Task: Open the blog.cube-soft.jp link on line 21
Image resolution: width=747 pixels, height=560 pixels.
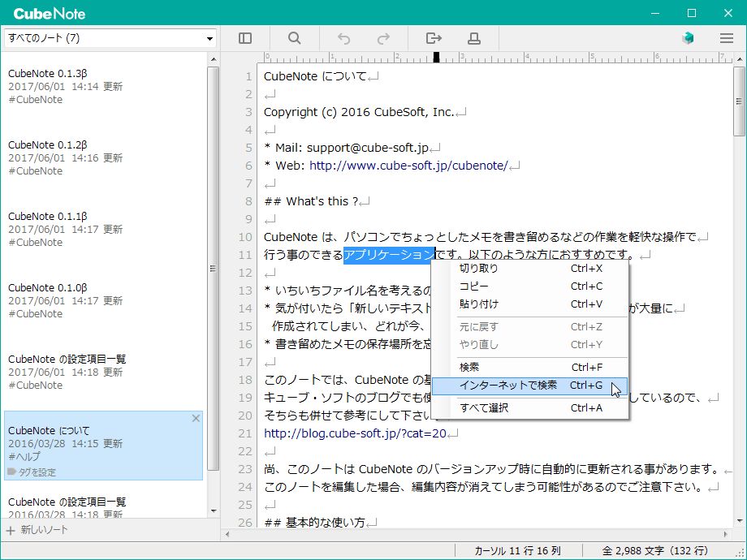Action: pyautogui.click(x=355, y=433)
